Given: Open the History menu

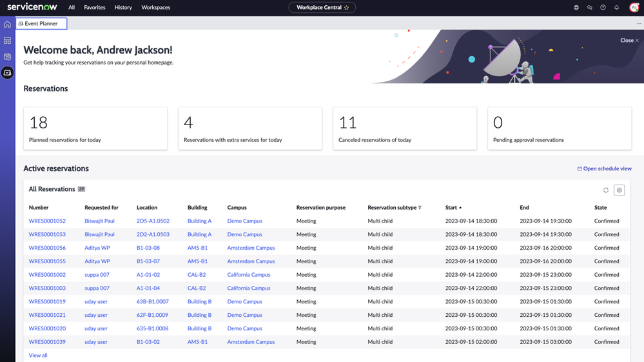Looking at the screenshot, I should coord(123,8).
